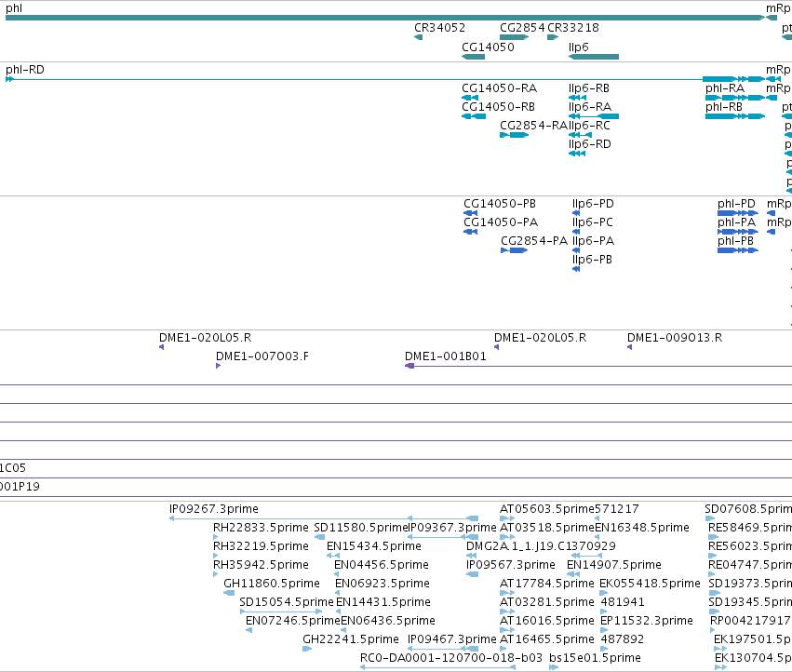Select protein CG14050-PB
This screenshot has height=672, width=792.
tap(500, 204)
